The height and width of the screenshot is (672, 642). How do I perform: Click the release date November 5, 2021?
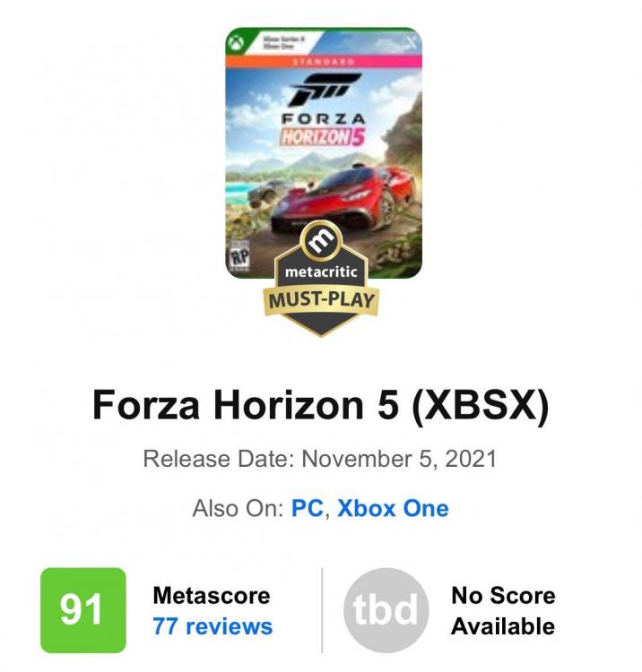pos(399,459)
